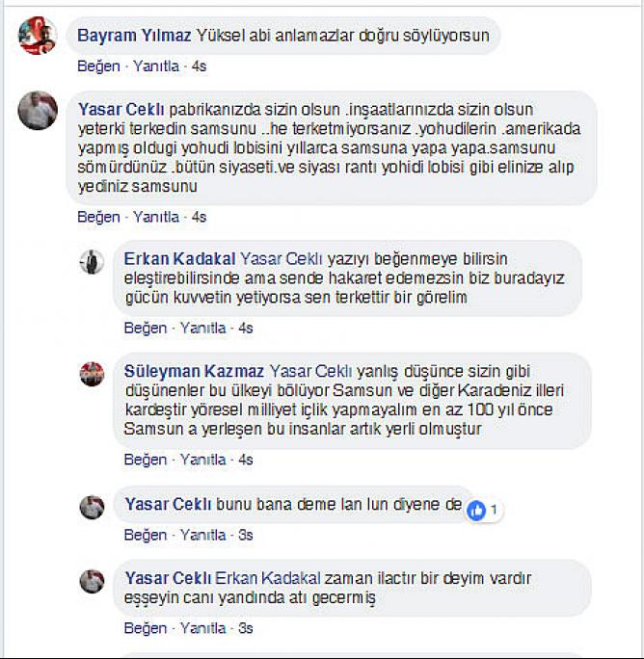Click Yanıtla under Süleyman Kazmaz's reply
644x659 pixels.
coord(202,460)
